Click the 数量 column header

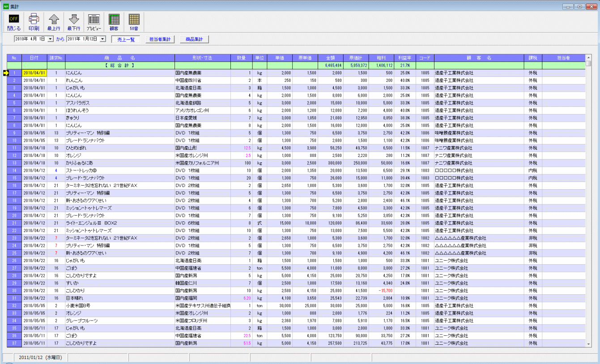pyautogui.click(x=241, y=58)
